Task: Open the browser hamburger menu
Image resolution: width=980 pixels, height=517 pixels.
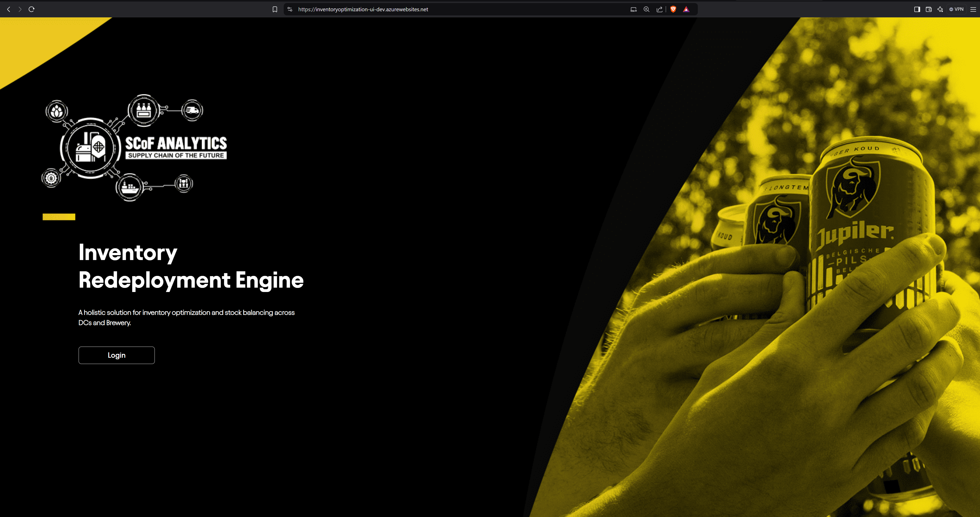Action: 973,9
